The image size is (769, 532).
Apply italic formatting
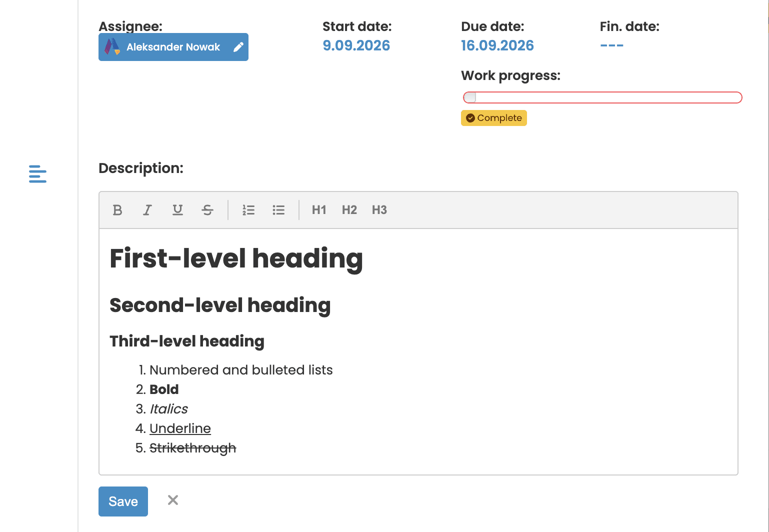tap(147, 210)
